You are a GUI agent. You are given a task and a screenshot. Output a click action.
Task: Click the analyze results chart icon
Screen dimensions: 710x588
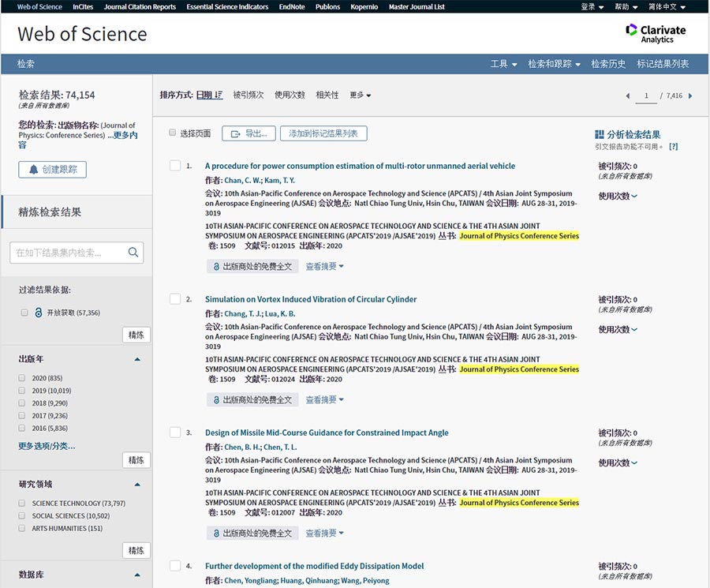[599, 134]
